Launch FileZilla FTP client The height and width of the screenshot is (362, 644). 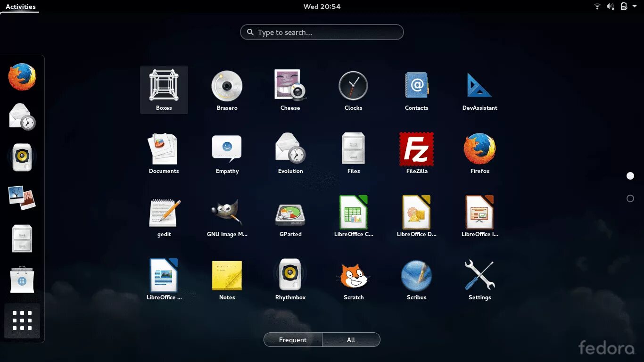pos(416,153)
